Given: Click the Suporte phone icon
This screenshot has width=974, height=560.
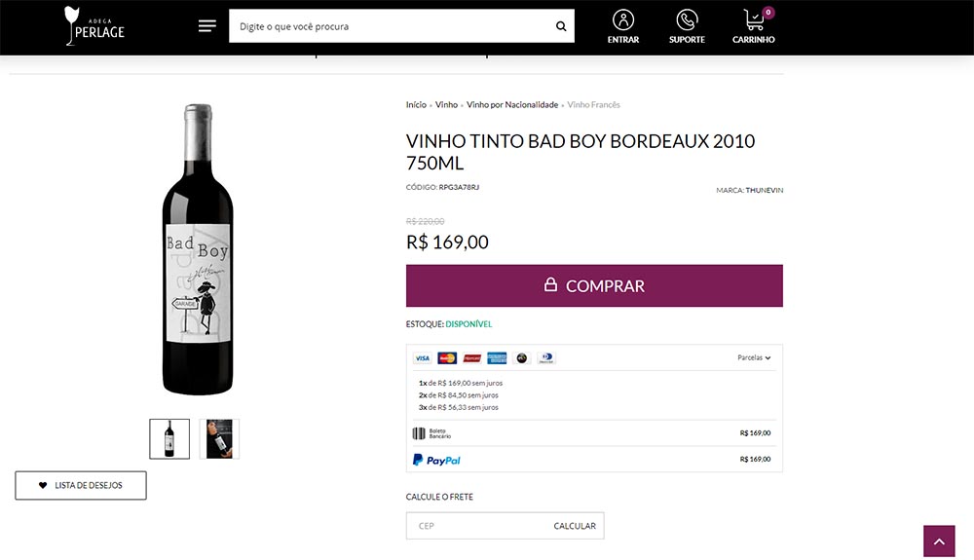Looking at the screenshot, I should coord(687,26).
